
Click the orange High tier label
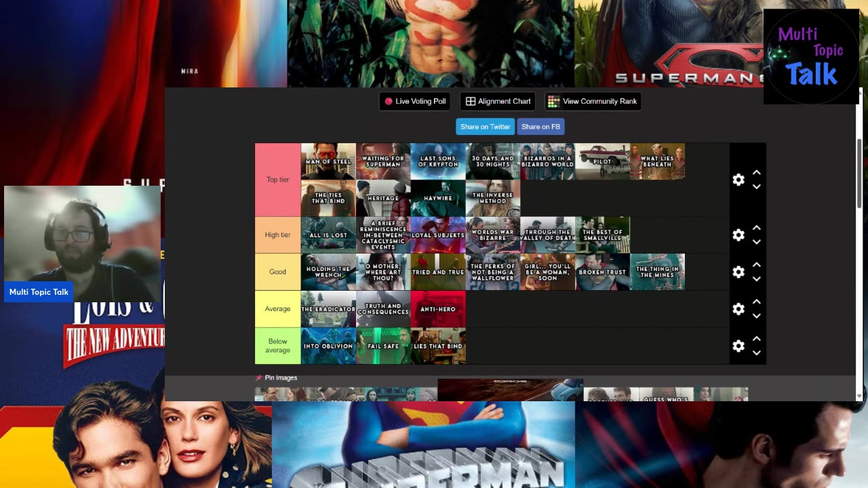(x=277, y=235)
